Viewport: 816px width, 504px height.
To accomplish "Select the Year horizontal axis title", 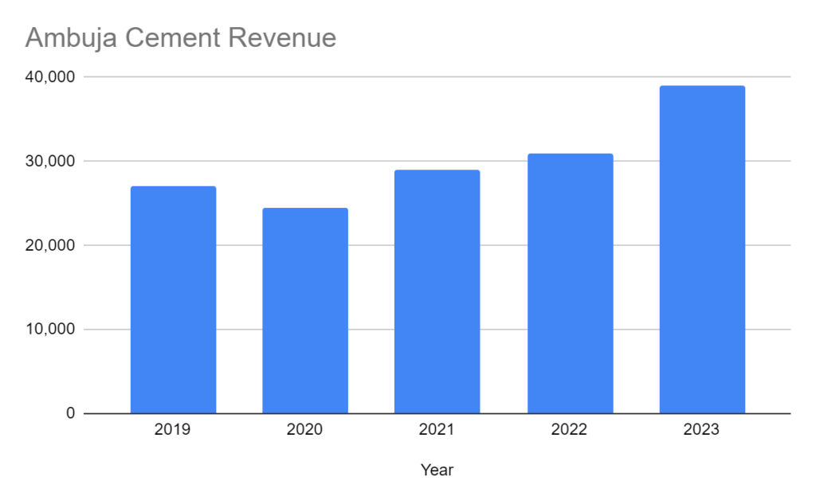I will [437, 471].
